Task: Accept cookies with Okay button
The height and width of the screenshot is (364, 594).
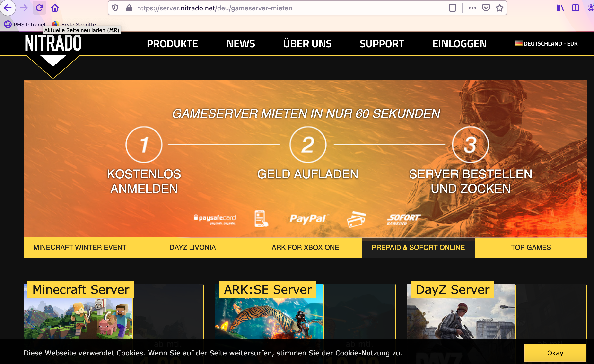Action: pos(555,353)
